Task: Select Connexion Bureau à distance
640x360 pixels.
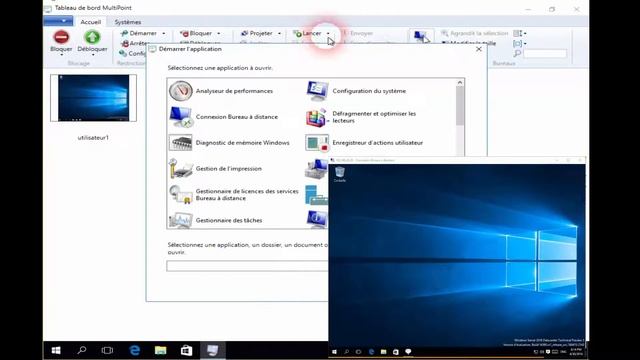Action: click(224, 117)
